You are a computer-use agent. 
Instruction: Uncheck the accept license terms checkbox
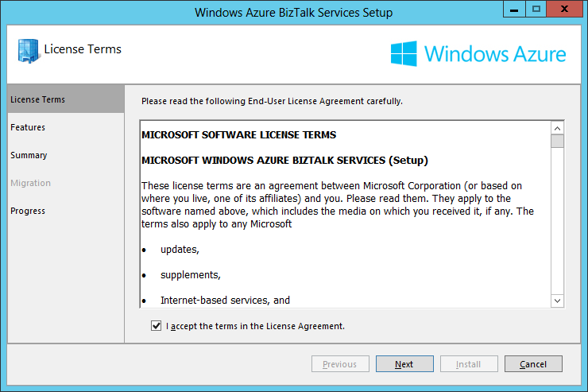[156, 326]
